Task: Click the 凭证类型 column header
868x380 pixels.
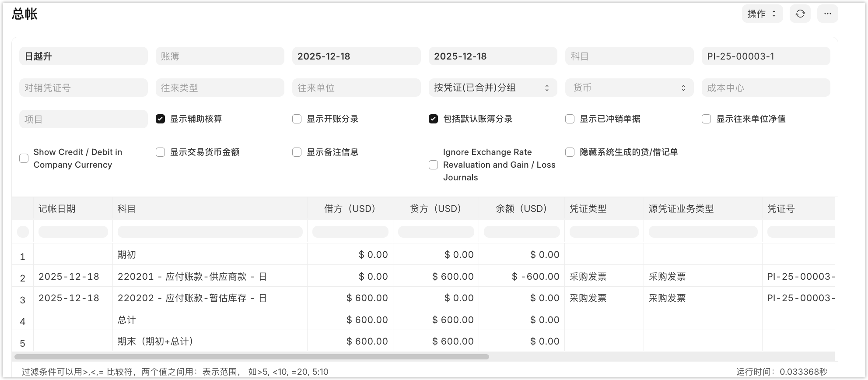Action: coord(588,209)
